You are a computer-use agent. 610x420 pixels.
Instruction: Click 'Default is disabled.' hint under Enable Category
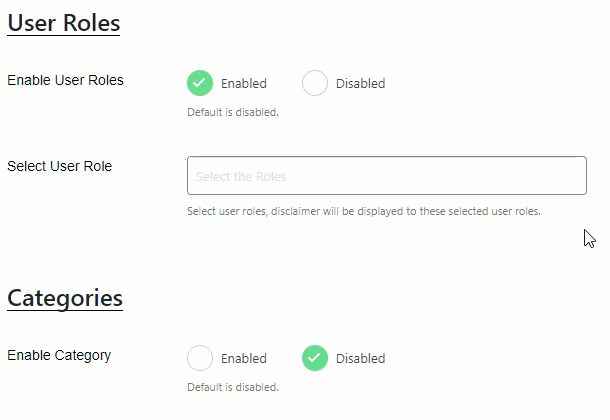(x=233, y=387)
